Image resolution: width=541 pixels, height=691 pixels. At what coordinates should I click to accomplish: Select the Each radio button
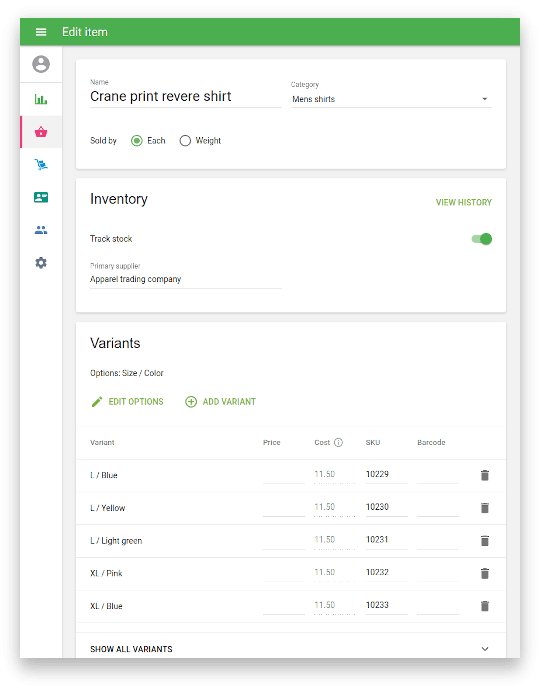(x=137, y=141)
